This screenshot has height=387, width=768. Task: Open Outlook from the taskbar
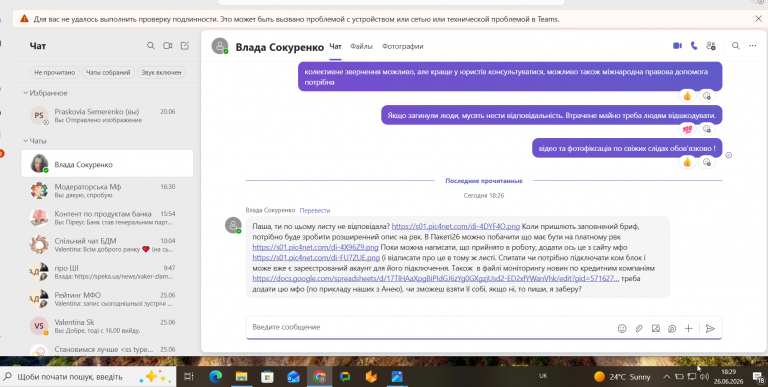[x=293, y=377]
